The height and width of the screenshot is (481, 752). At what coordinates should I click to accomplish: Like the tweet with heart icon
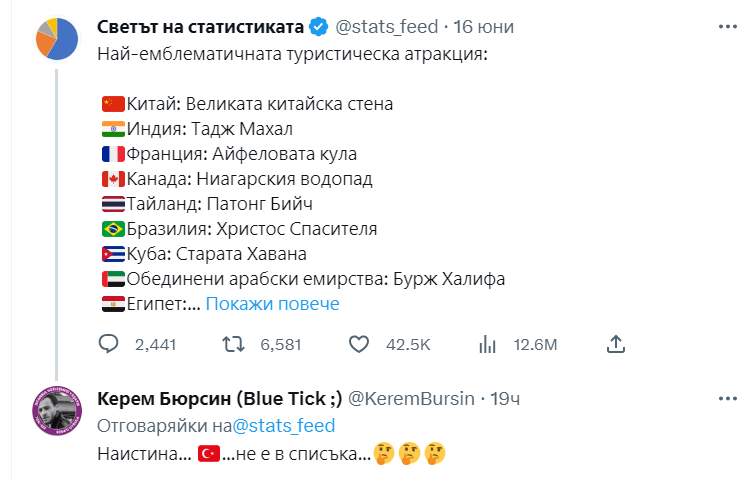click(360, 345)
